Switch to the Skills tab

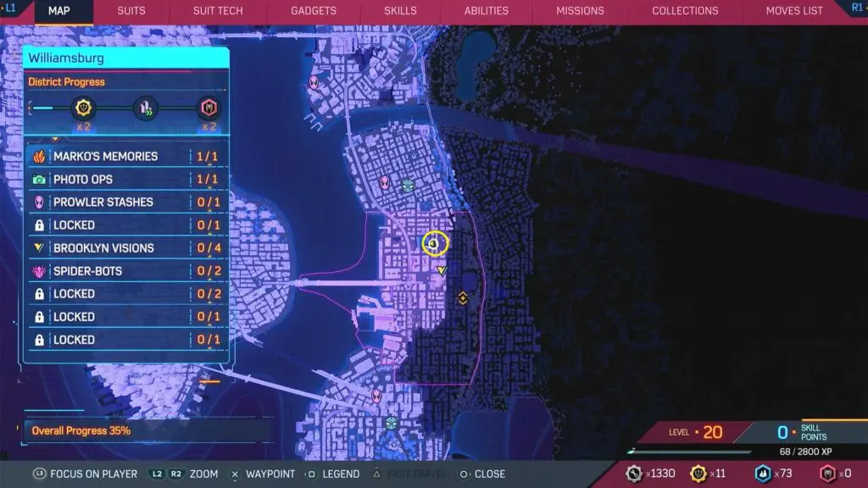click(x=400, y=11)
